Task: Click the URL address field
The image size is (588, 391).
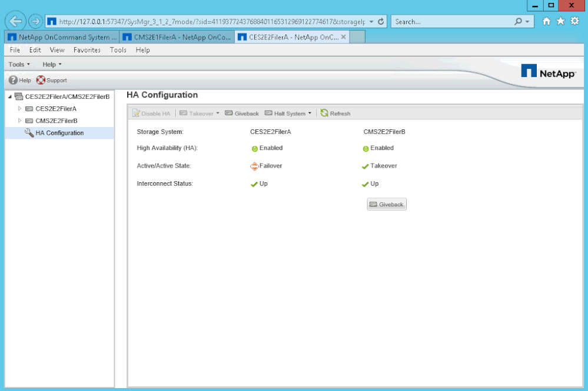Action: click(x=211, y=22)
